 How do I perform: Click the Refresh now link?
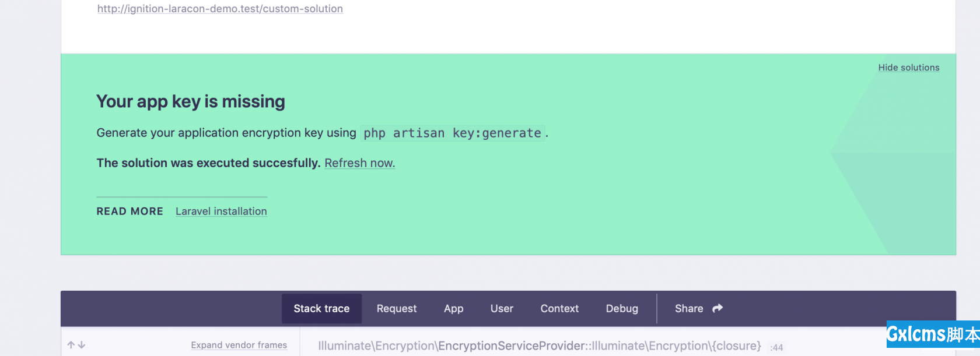coord(359,163)
